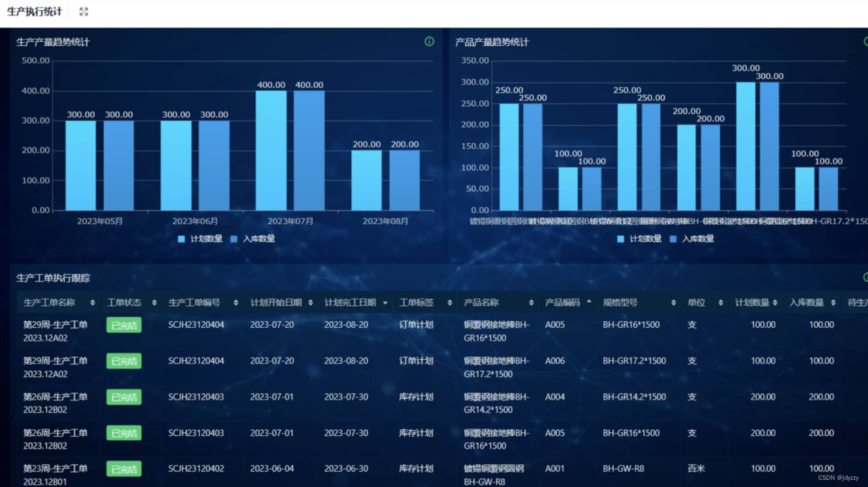Click date cell 2023-06-04
The image size is (868, 487).
click(x=272, y=468)
